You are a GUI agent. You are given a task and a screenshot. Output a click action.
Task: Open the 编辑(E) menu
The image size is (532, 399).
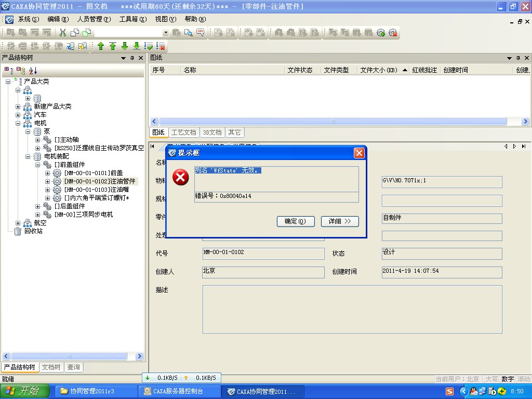[x=58, y=19]
